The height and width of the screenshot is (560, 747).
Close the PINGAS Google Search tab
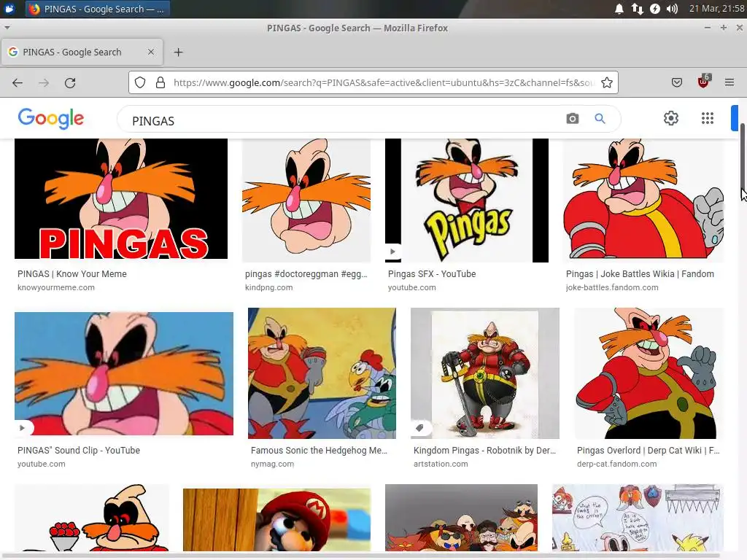[151, 52]
